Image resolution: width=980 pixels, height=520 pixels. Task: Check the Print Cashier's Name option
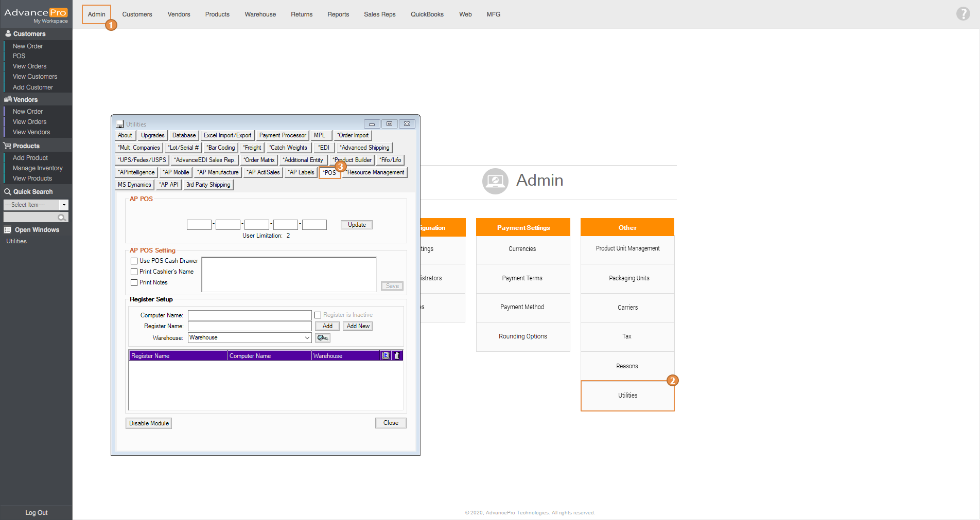[x=134, y=272]
